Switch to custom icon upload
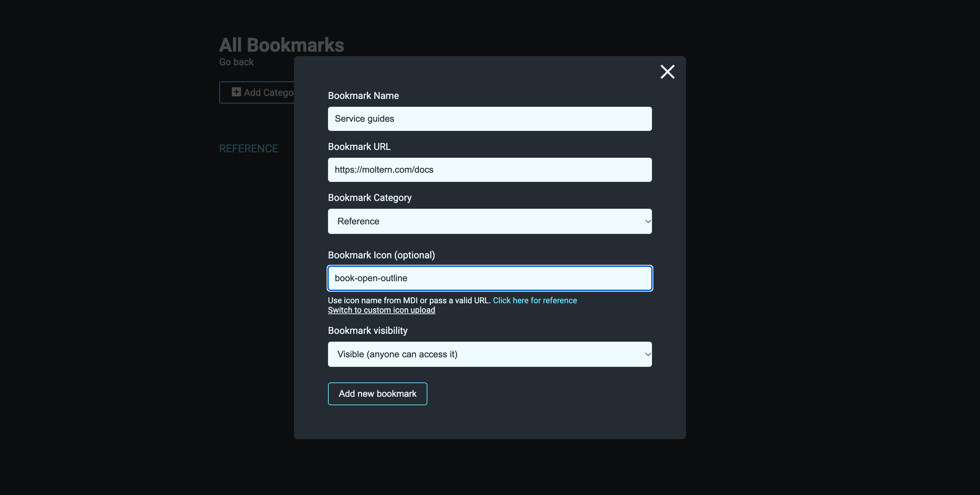The image size is (980, 495). click(381, 310)
